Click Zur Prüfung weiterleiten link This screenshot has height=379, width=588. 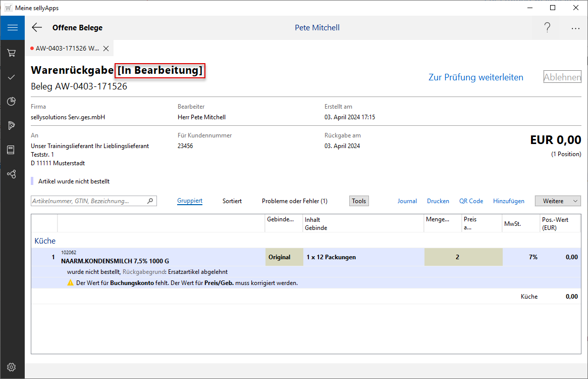click(x=475, y=77)
